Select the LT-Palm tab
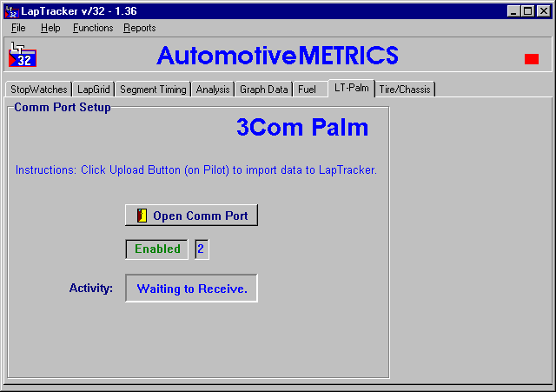The height and width of the screenshot is (392, 556). tap(351, 88)
